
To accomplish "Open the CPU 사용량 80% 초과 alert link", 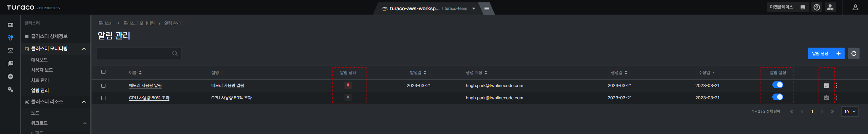I will (149, 98).
